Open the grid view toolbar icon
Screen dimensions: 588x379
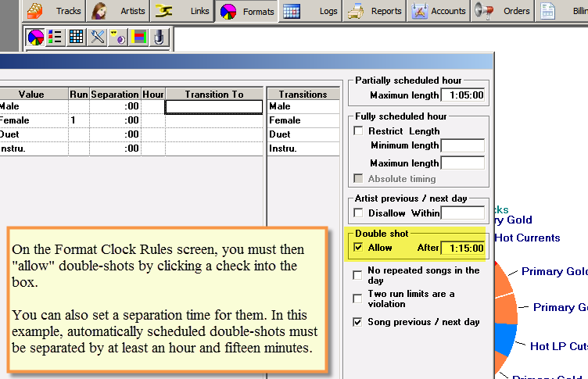[76, 37]
